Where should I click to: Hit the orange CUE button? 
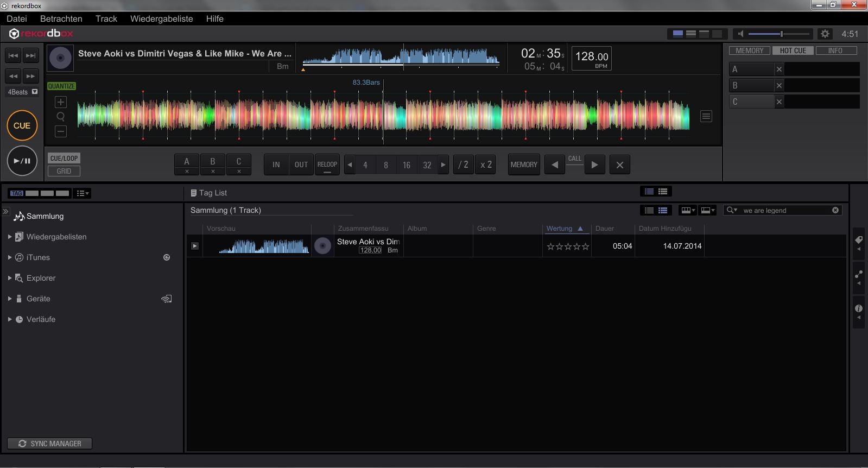pyautogui.click(x=22, y=125)
